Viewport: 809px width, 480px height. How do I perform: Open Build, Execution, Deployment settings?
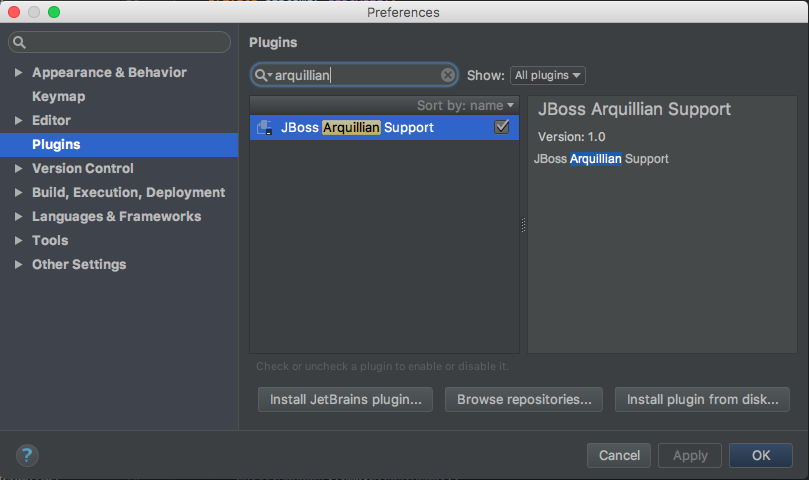pyautogui.click(x=128, y=192)
